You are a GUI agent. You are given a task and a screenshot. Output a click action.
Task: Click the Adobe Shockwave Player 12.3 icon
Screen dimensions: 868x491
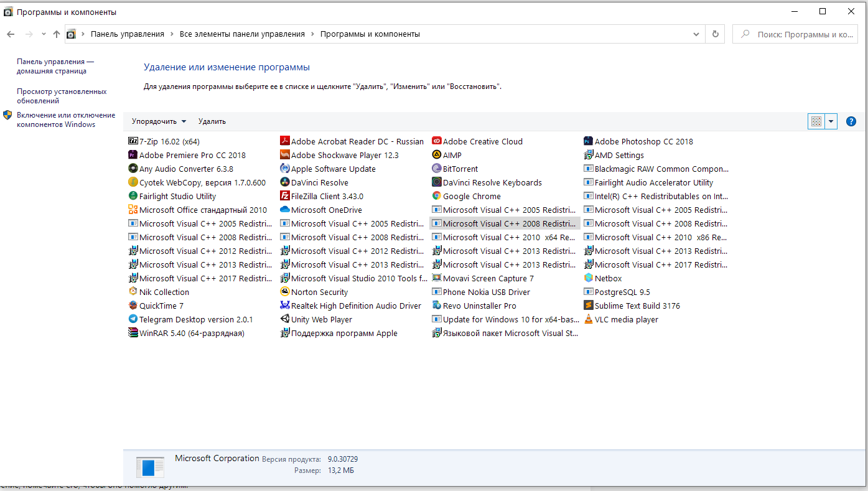[284, 155]
